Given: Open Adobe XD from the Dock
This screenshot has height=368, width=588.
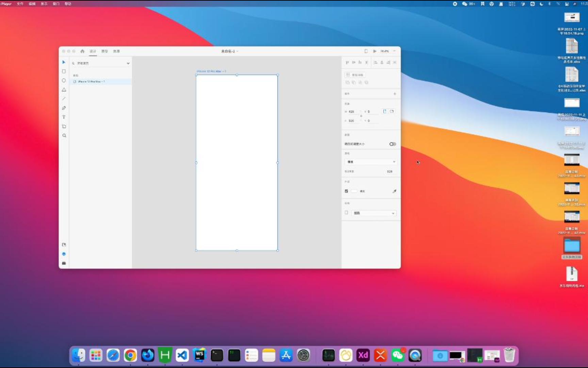Looking at the screenshot, I should [x=363, y=355].
